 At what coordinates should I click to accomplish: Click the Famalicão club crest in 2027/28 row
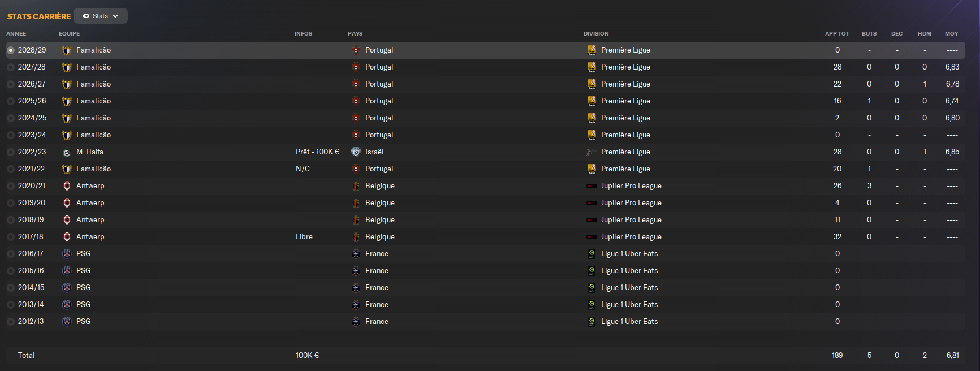click(67, 67)
